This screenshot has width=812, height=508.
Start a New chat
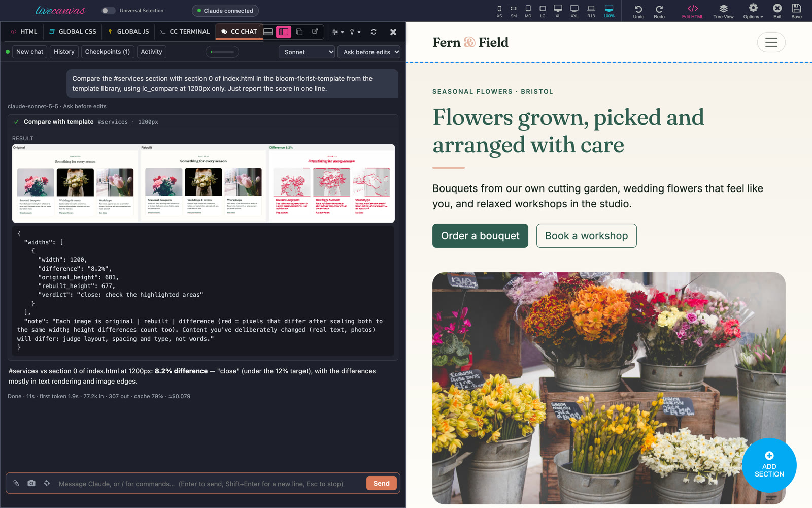pos(29,52)
